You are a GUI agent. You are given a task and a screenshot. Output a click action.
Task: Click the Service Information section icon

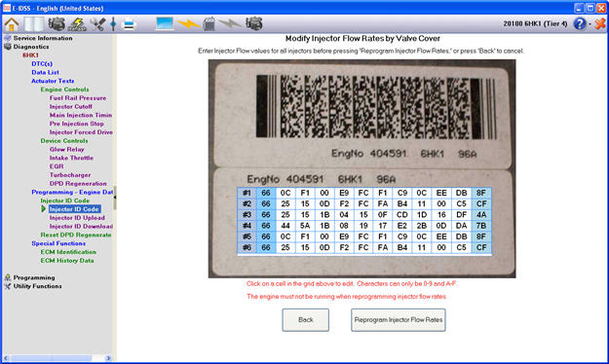(8, 38)
